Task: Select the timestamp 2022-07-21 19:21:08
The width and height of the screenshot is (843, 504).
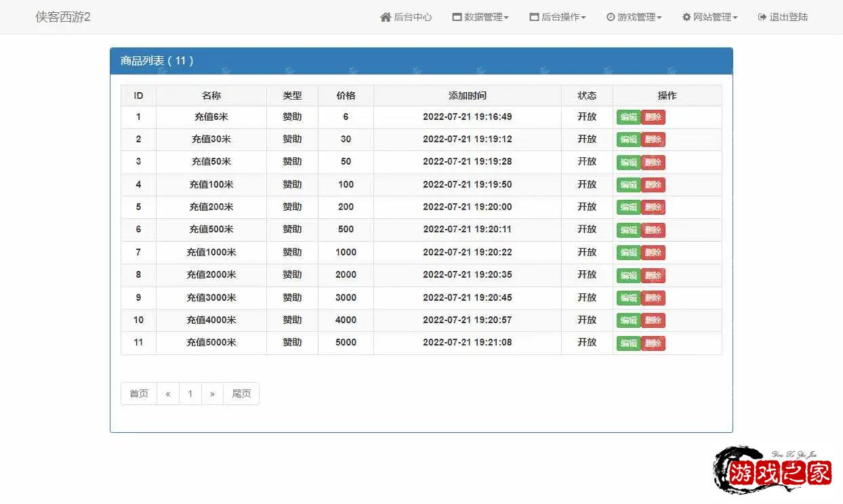Action: 468,342
